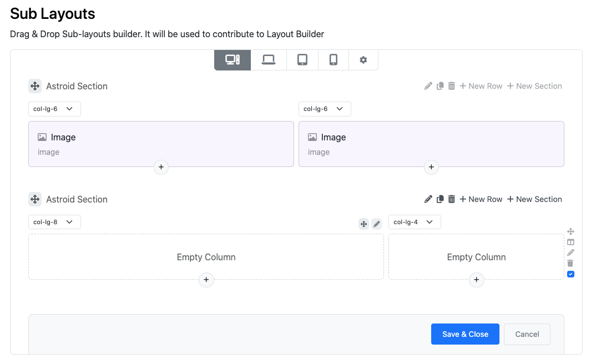The width and height of the screenshot is (591, 364).
Task: Click the move icon beside the col-lg-4 dropdown
Action: [x=363, y=224]
